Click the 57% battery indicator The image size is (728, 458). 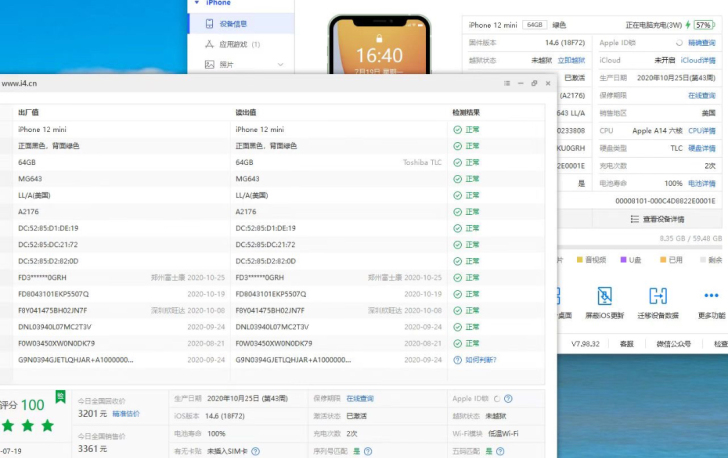(x=703, y=25)
